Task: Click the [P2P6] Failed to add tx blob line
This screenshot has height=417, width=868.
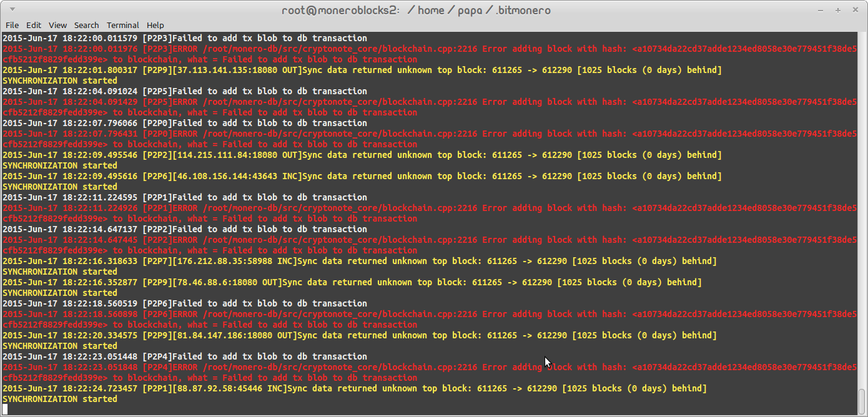Action: tap(185, 303)
